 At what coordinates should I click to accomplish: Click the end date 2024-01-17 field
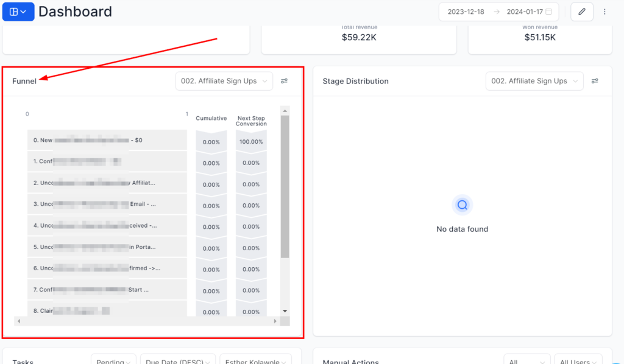coord(525,12)
